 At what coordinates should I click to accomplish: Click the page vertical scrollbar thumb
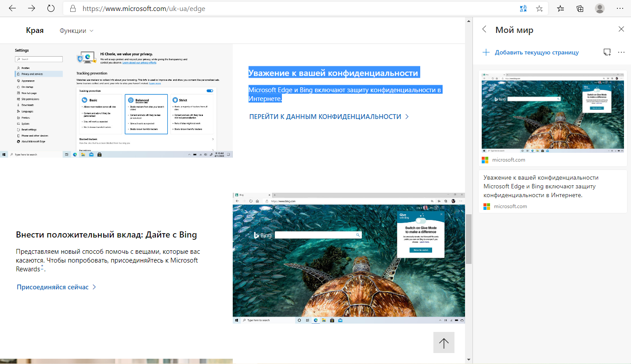(469, 239)
